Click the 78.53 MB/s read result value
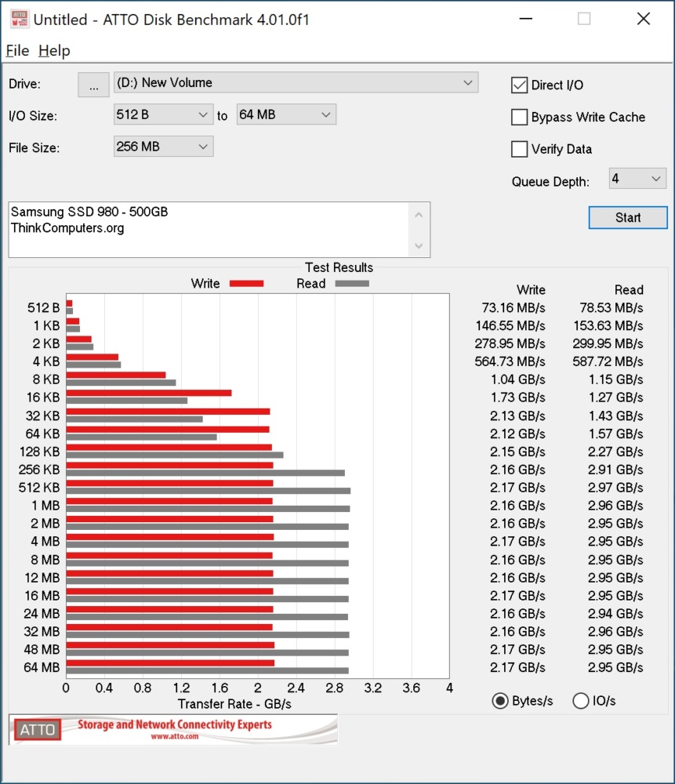 [611, 307]
